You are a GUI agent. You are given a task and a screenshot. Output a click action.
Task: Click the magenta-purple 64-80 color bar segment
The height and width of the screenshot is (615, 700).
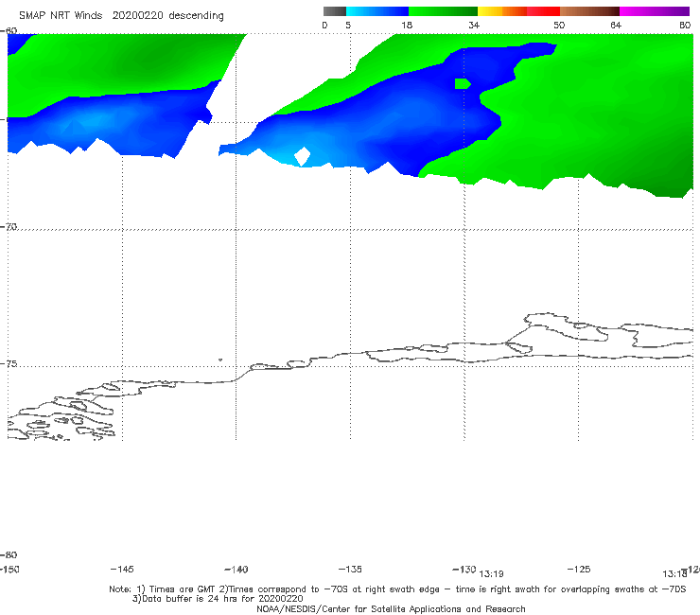(655, 11)
